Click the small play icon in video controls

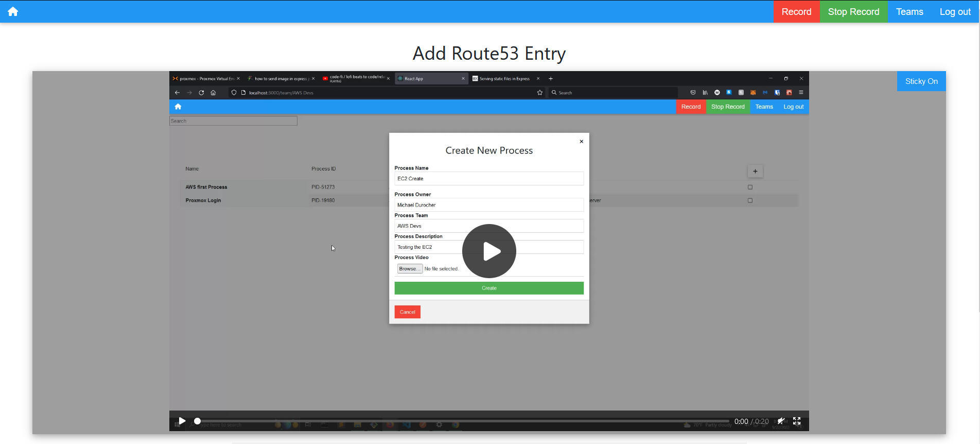coord(182,421)
